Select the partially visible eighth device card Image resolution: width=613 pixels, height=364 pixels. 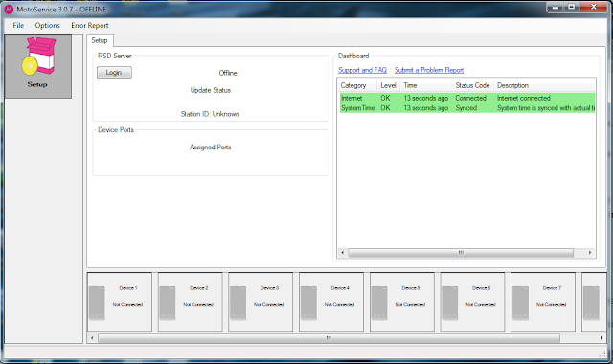click(x=594, y=303)
